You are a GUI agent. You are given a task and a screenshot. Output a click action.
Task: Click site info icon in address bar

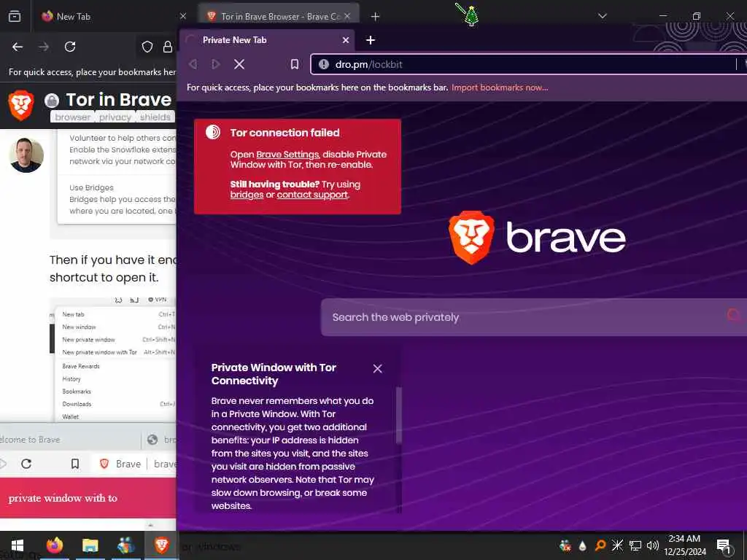tap(323, 64)
